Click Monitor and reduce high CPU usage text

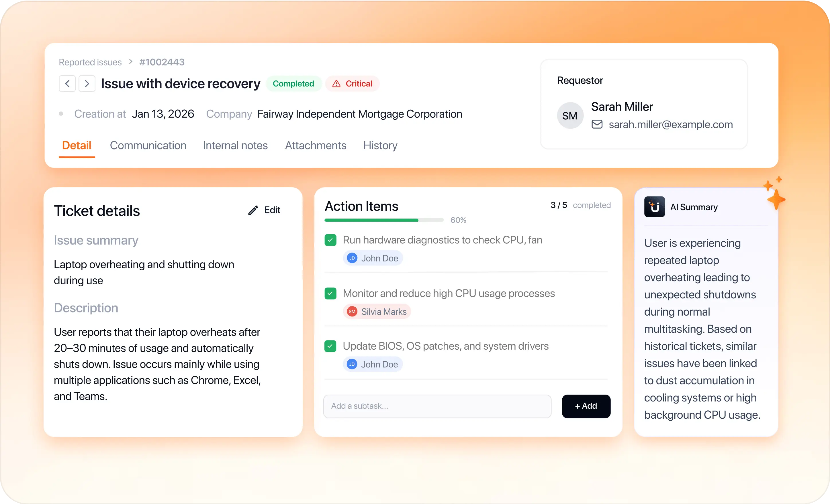[x=449, y=293]
